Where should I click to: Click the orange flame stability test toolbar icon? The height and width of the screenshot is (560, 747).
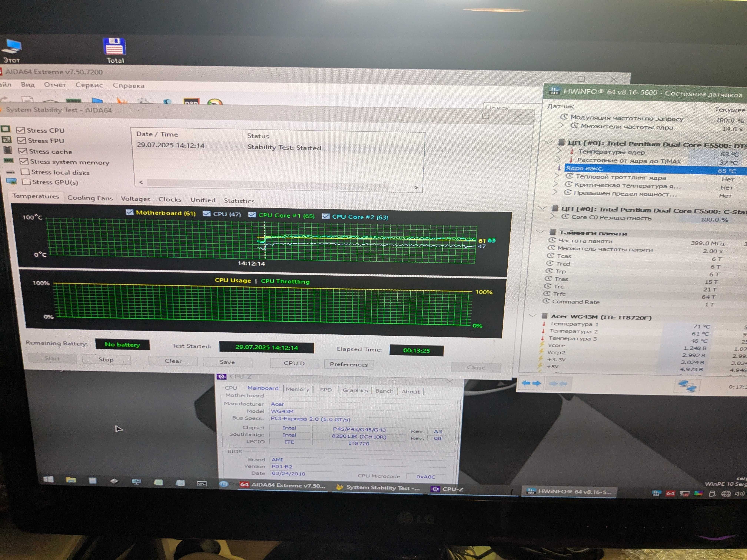click(x=122, y=101)
